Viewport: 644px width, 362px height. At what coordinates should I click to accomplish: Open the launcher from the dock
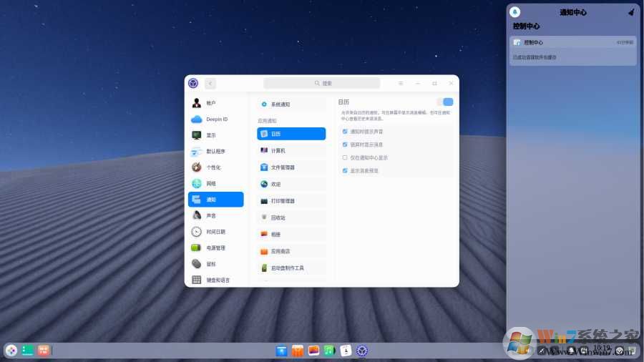pyautogui.click(x=11, y=351)
